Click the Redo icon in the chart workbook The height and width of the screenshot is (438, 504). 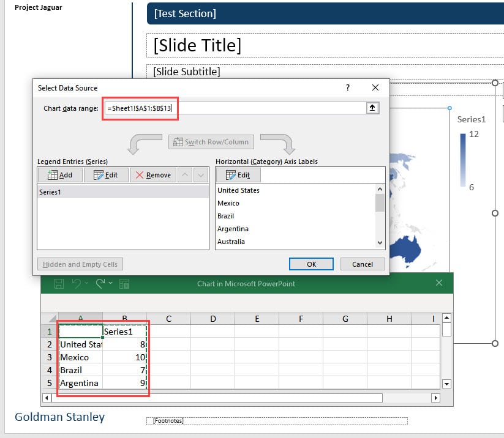tap(100, 283)
